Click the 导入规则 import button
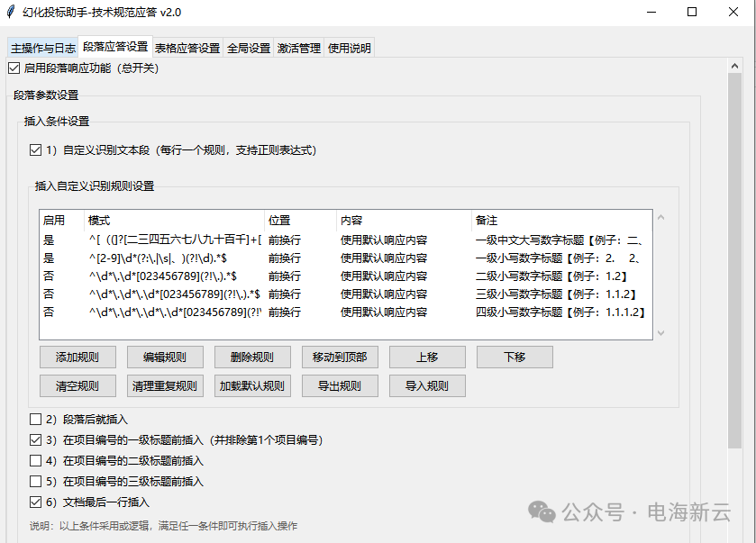The width and height of the screenshot is (756, 543). coord(427,385)
